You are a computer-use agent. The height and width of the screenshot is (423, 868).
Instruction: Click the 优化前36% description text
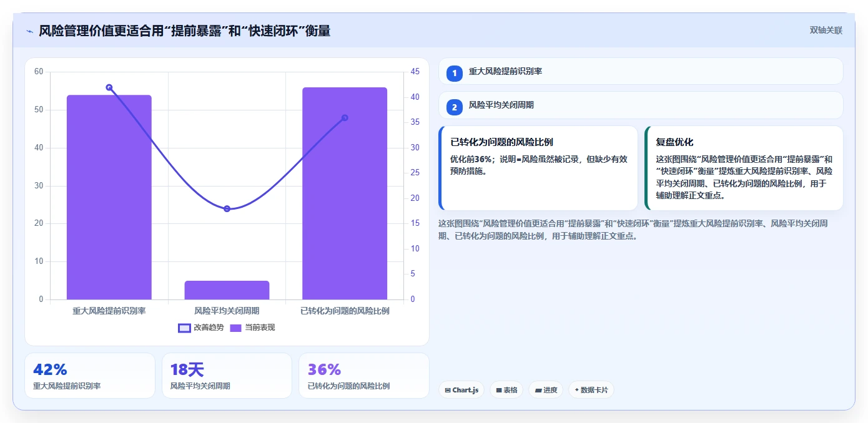point(539,165)
